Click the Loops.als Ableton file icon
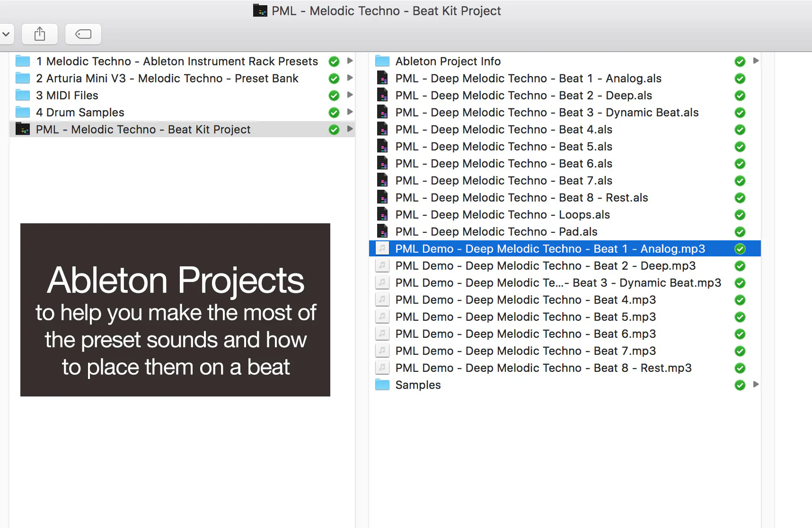812x528 pixels. [382, 214]
